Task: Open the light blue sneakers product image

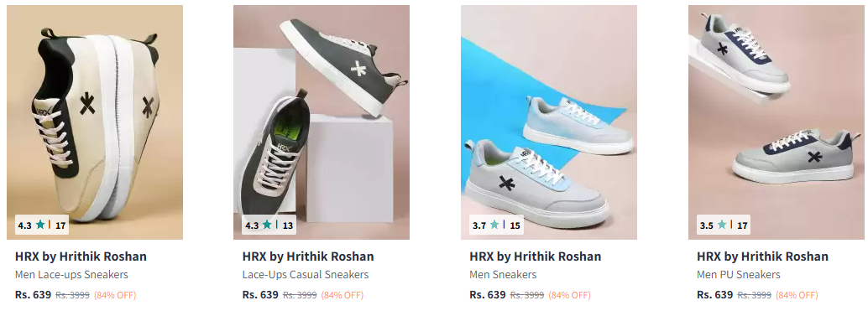Action: point(549,122)
